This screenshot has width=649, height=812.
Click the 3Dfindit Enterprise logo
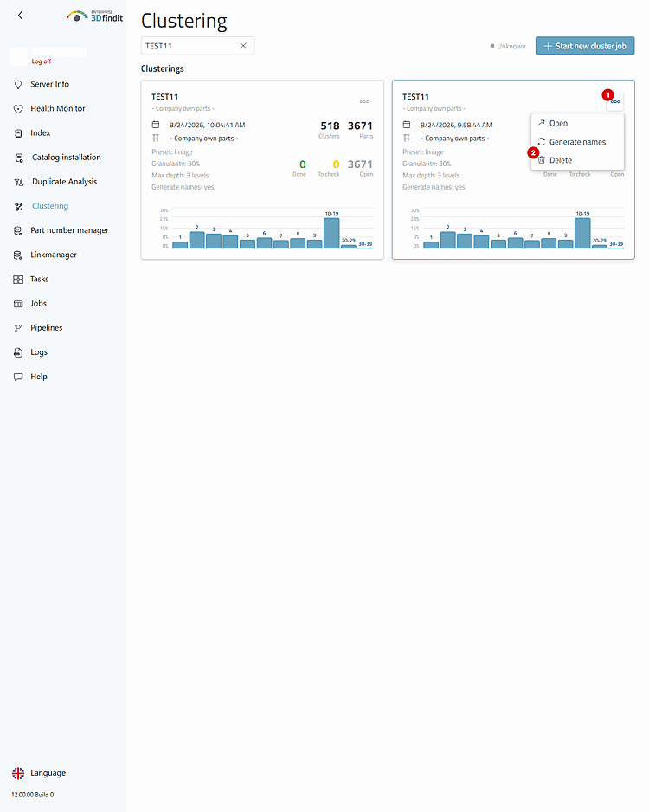[x=95, y=16]
